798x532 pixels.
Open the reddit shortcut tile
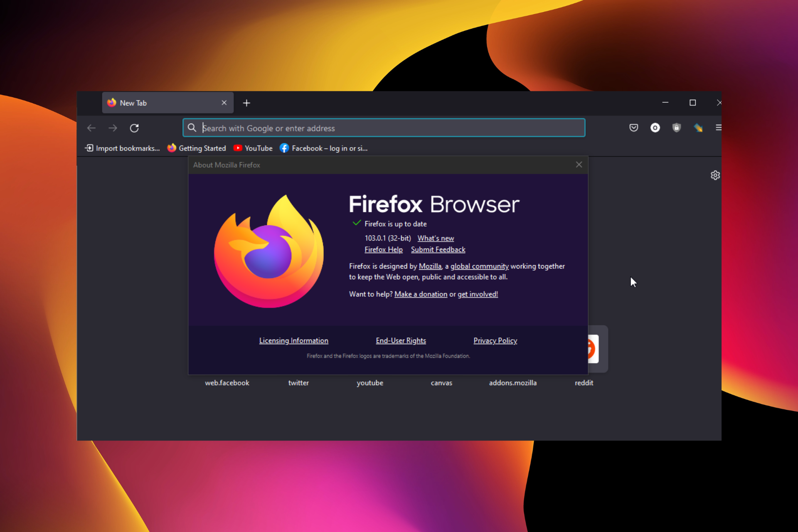tap(598, 349)
